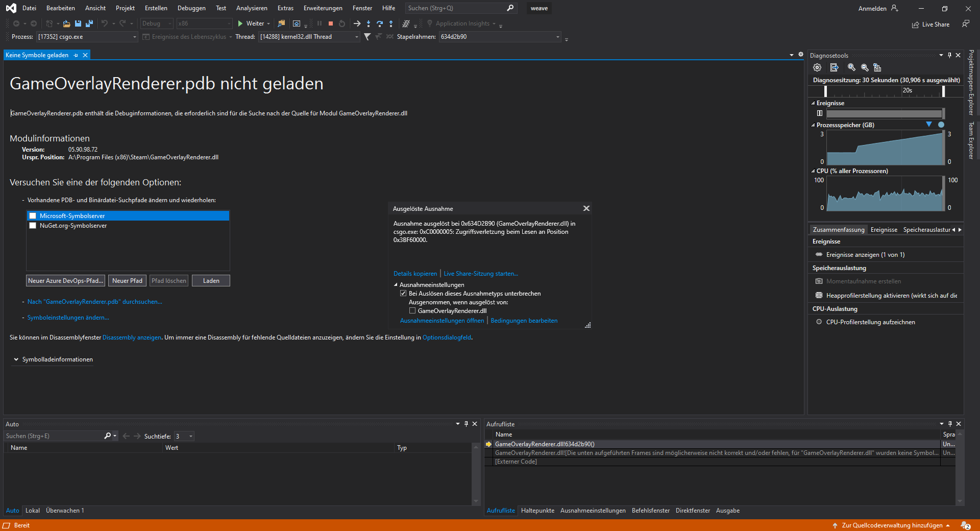This screenshot has height=531, width=980.
Task: Open the Stapelrahmen dropdown 634d2b90
Action: (x=500, y=37)
